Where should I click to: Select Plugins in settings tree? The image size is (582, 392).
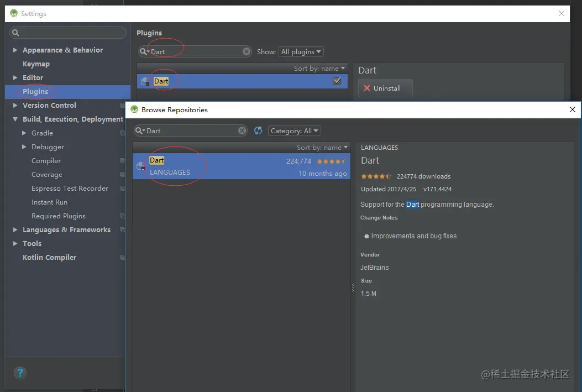pyautogui.click(x=35, y=91)
